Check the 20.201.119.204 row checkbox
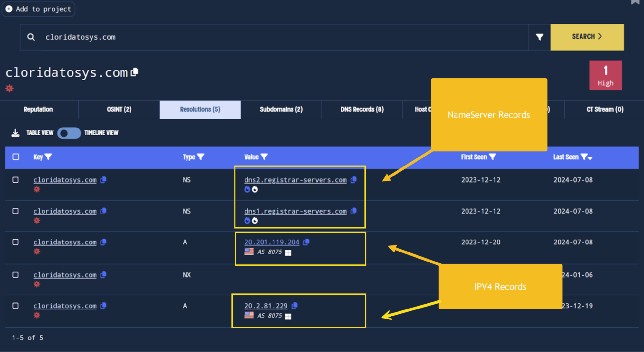The height and width of the screenshot is (352, 644). coord(15,242)
